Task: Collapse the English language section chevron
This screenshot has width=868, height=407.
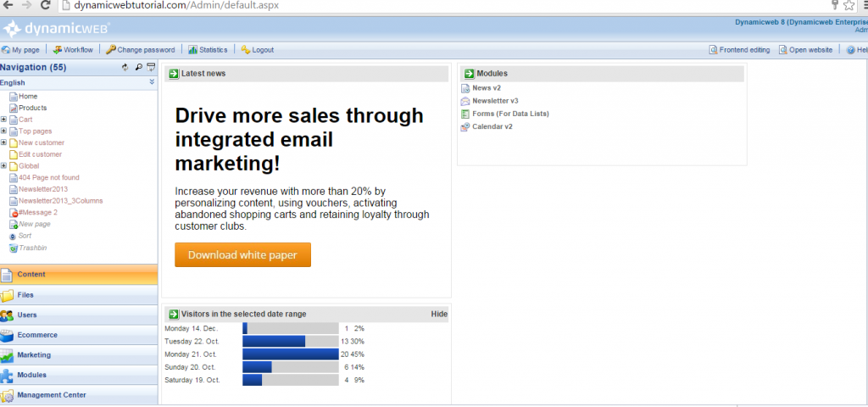Action: (x=152, y=82)
